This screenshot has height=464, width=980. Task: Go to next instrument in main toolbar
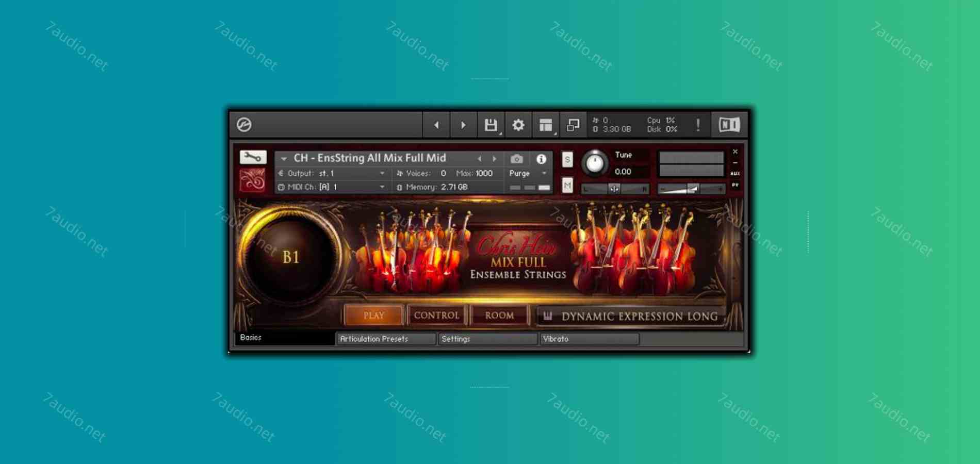tap(463, 125)
